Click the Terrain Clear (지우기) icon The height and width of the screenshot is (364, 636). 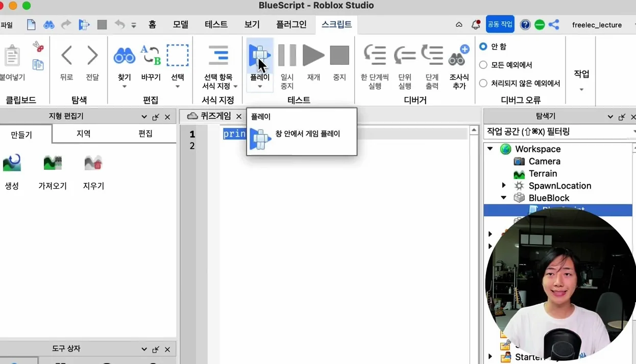[x=93, y=163]
